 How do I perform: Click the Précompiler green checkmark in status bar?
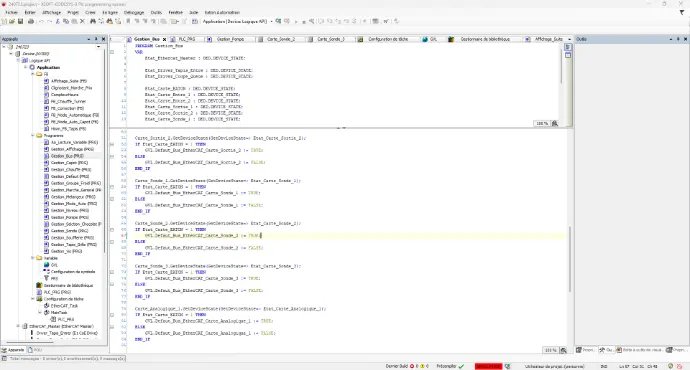tap(461, 366)
